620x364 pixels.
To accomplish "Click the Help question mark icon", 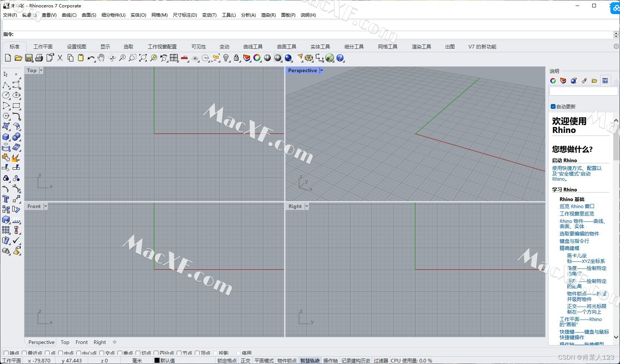I will 340,58.
